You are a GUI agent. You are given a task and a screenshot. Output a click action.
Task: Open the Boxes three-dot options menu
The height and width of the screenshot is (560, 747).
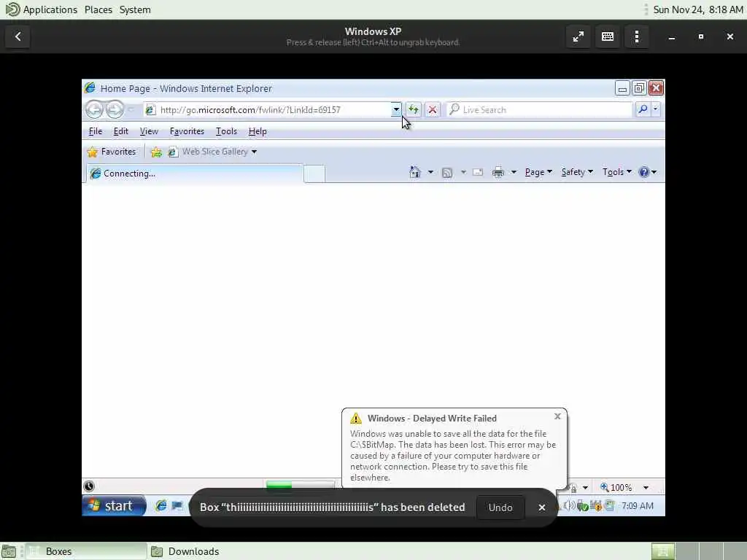click(x=637, y=36)
